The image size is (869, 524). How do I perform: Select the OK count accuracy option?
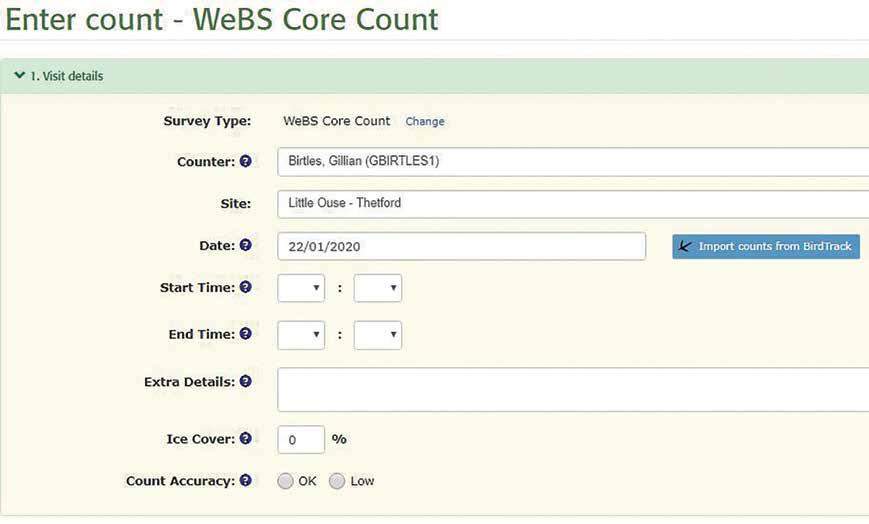tap(285, 481)
